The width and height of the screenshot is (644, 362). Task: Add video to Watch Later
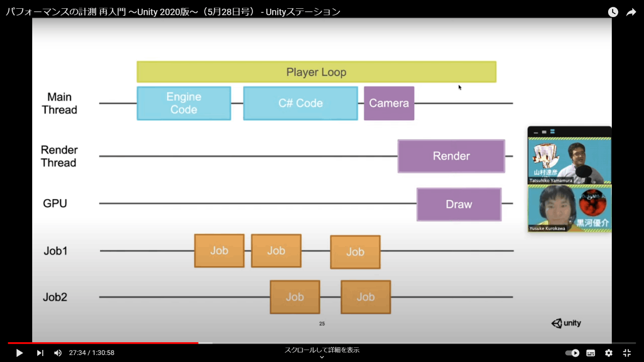pos(613,12)
